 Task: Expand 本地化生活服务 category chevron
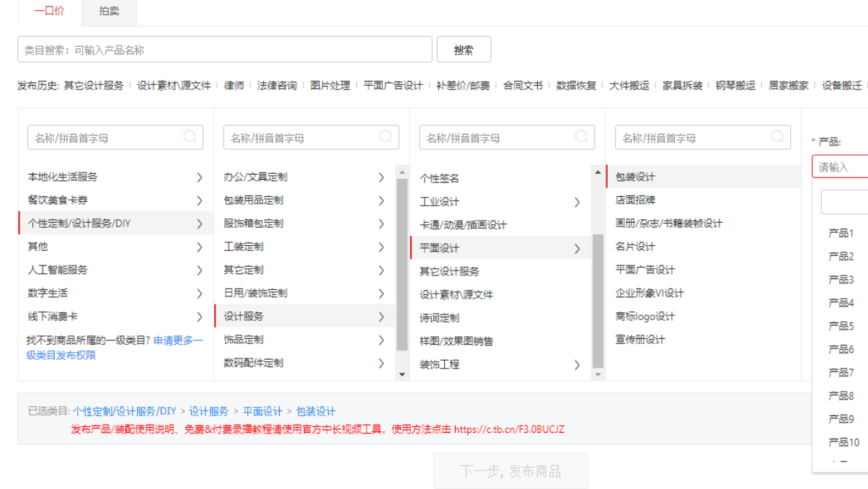pyautogui.click(x=200, y=177)
